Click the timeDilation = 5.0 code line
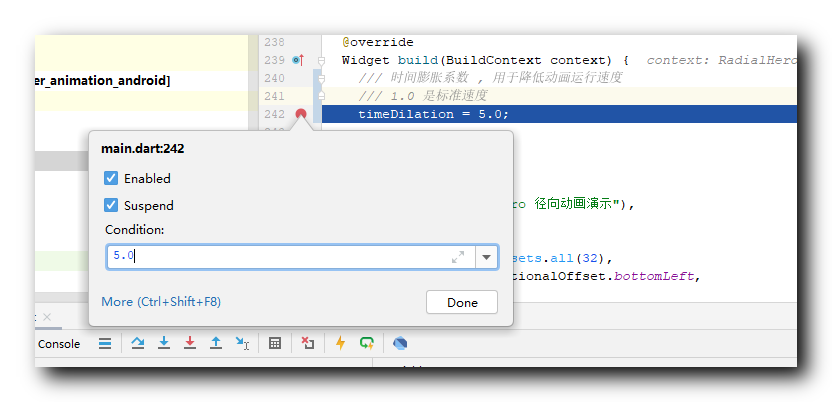The width and height of the screenshot is (832, 402). click(x=434, y=114)
